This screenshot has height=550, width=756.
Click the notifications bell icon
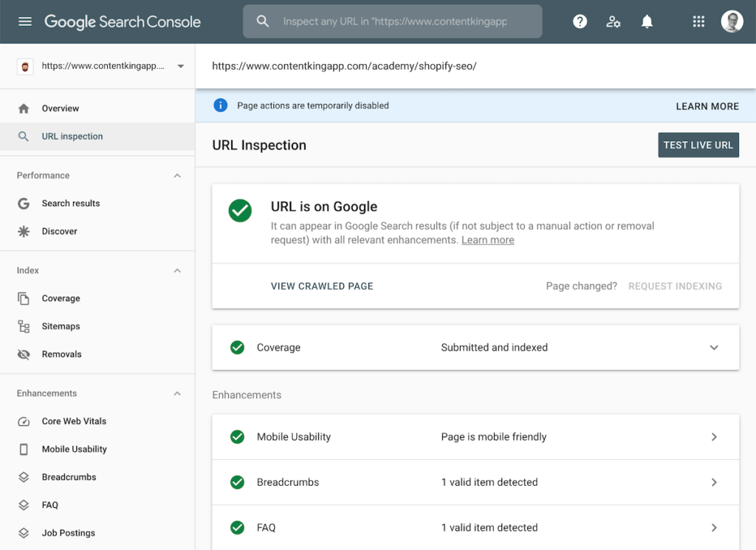(647, 21)
